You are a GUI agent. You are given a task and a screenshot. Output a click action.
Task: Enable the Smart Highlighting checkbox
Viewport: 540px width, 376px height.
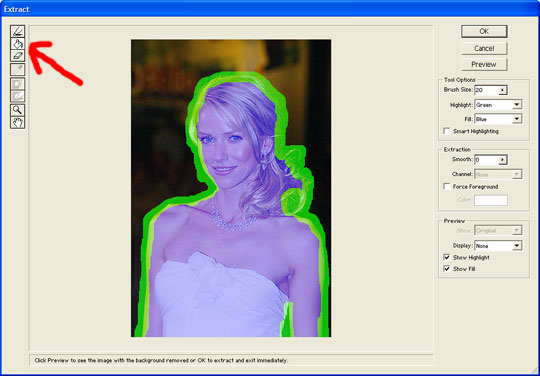pyautogui.click(x=447, y=131)
